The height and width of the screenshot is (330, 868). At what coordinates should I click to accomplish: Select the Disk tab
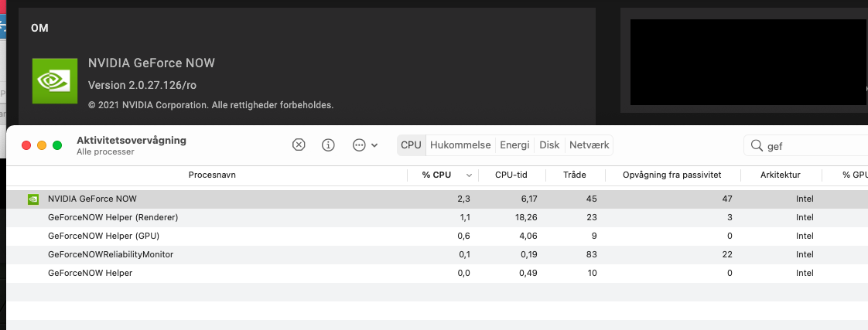[x=550, y=145]
